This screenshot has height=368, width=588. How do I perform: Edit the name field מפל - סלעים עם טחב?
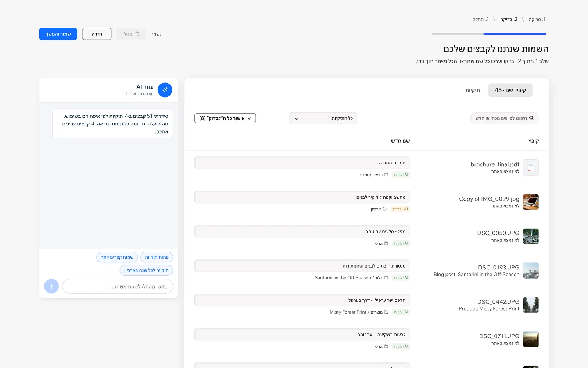pos(302,231)
